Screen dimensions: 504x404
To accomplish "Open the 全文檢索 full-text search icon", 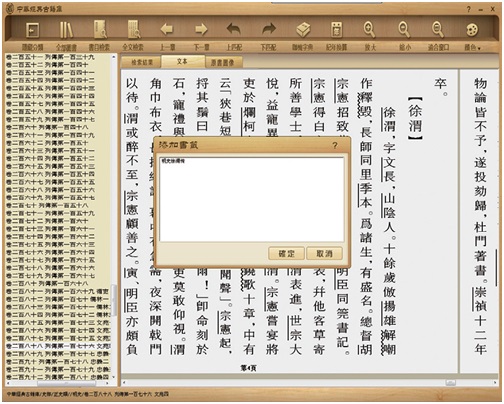I will pos(134,30).
